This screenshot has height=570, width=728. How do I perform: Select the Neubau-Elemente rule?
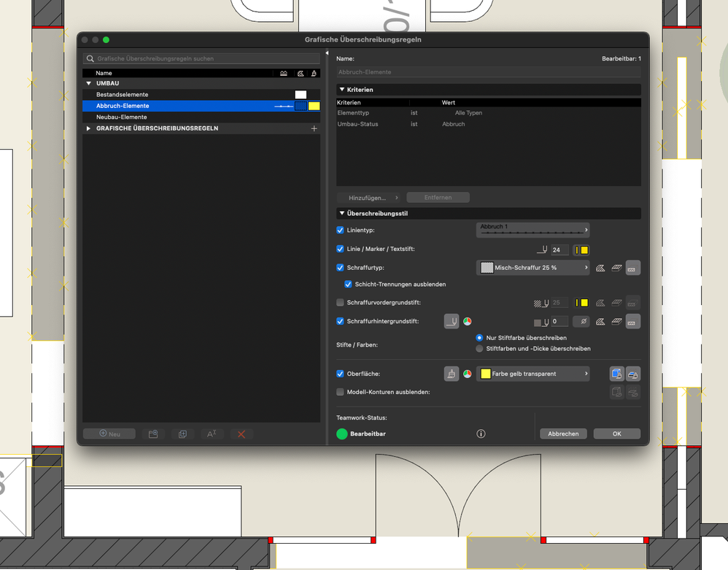coord(201,117)
